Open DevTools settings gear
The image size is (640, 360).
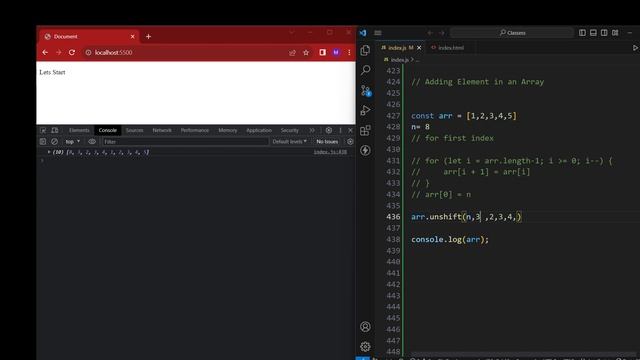tap(329, 130)
